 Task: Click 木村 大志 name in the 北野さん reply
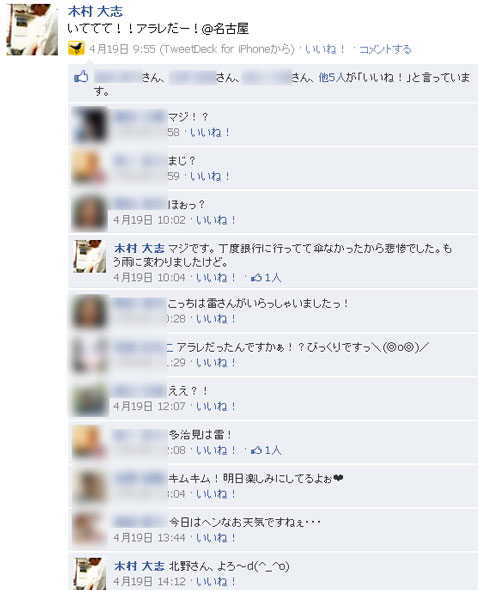click(x=139, y=566)
